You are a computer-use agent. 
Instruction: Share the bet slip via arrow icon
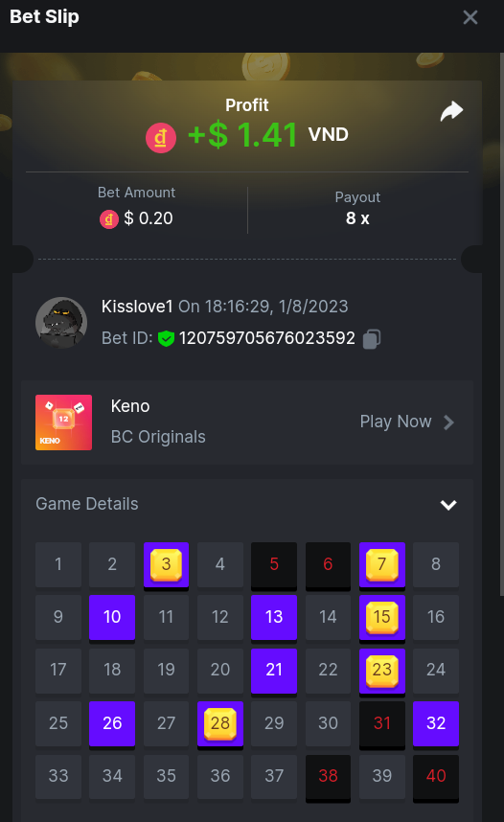click(451, 111)
